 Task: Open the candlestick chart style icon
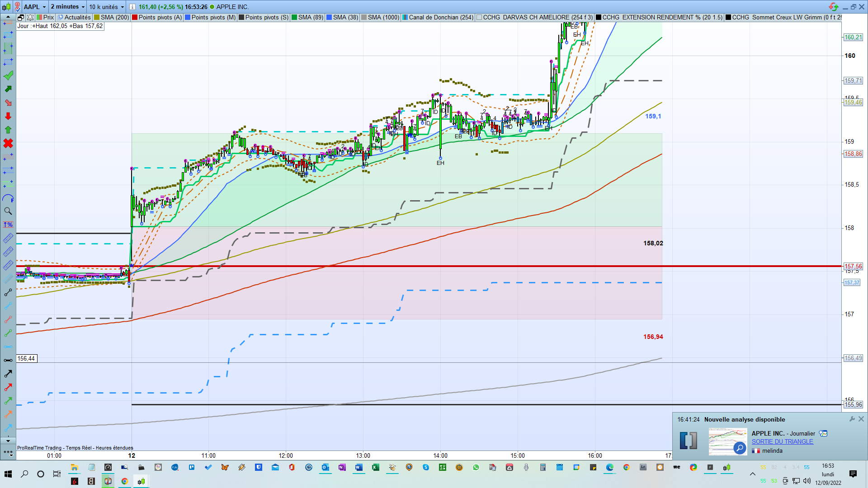point(6,7)
